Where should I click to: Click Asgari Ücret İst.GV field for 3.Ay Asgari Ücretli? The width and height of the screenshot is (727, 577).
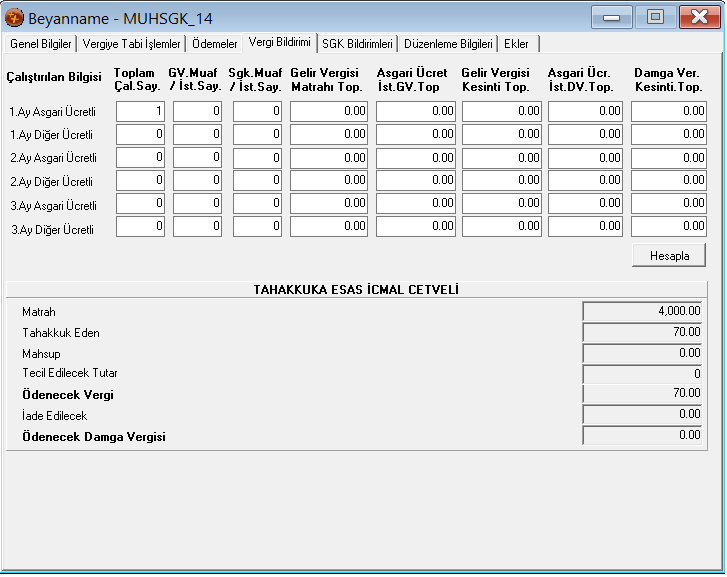pyautogui.click(x=416, y=204)
